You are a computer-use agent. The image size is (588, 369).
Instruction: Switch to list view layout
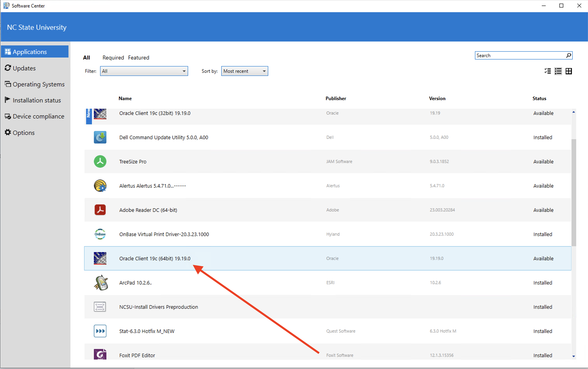coord(558,71)
